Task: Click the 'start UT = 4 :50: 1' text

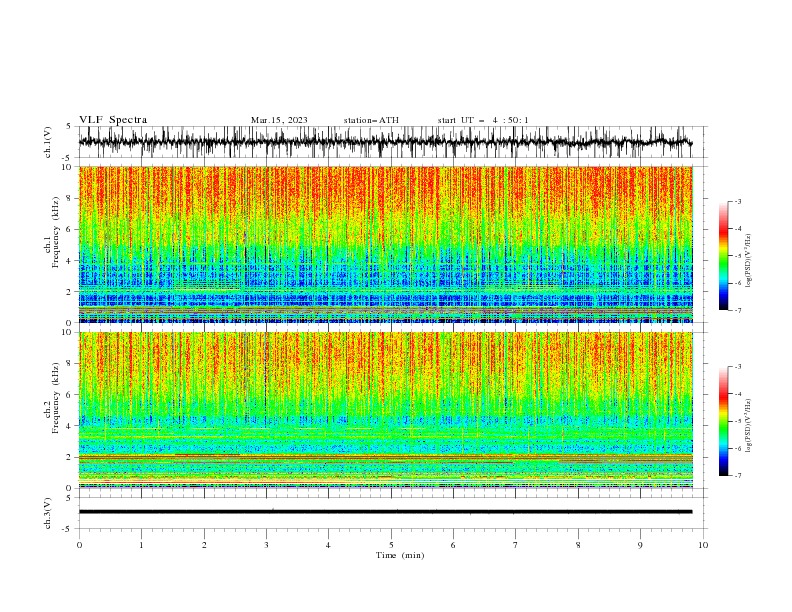Action: [x=483, y=120]
